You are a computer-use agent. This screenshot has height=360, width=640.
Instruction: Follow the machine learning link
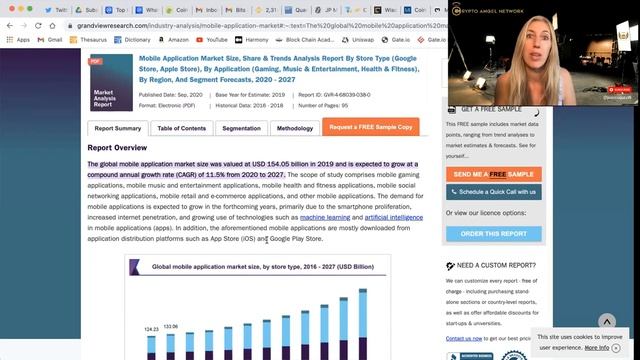325,218
